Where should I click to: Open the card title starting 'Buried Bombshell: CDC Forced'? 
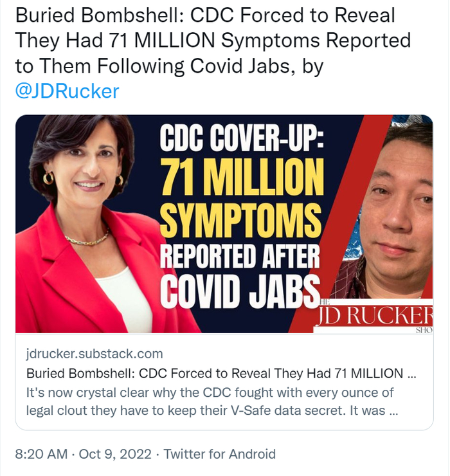point(214,374)
